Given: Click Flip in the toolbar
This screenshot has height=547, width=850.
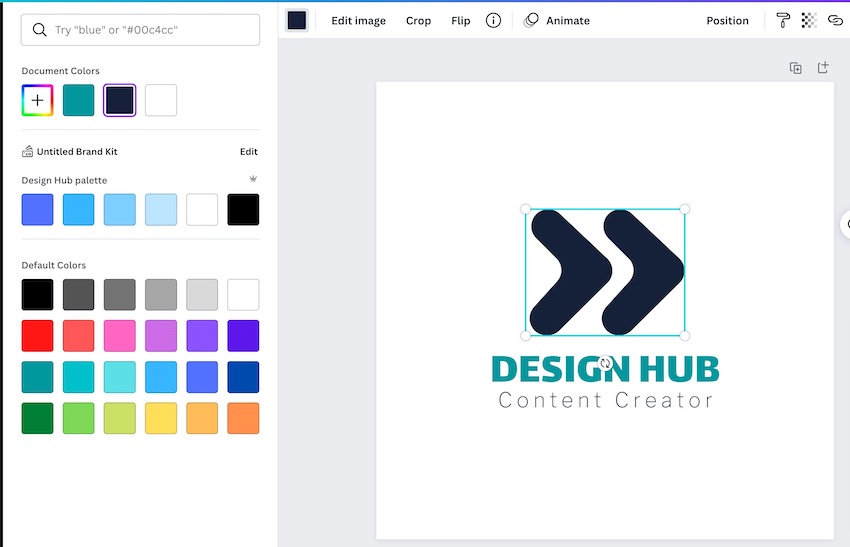Looking at the screenshot, I should [x=460, y=21].
